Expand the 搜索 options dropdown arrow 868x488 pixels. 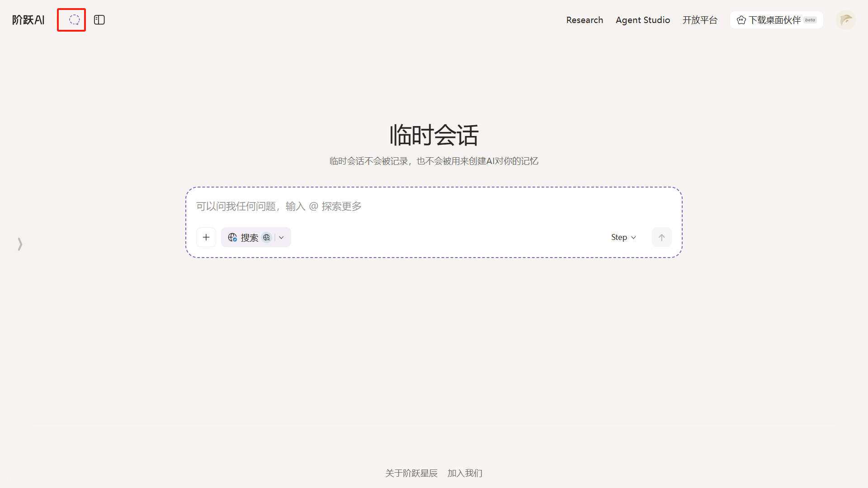tap(282, 237)
